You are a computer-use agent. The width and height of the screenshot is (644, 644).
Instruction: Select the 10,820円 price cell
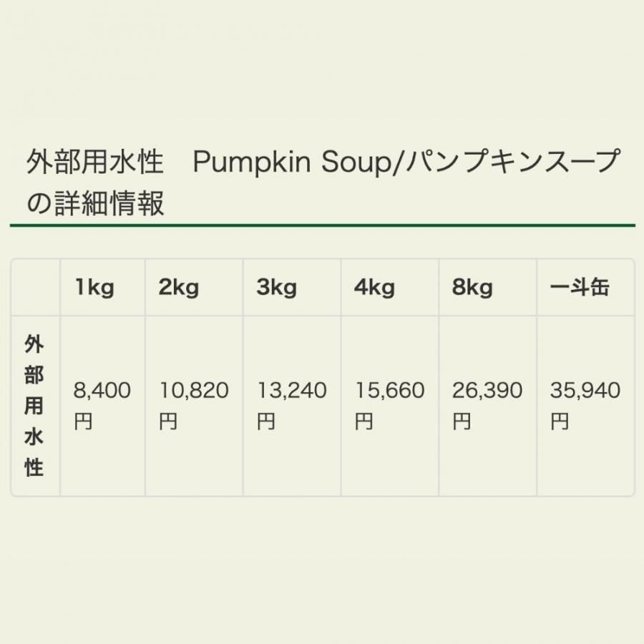194,406
